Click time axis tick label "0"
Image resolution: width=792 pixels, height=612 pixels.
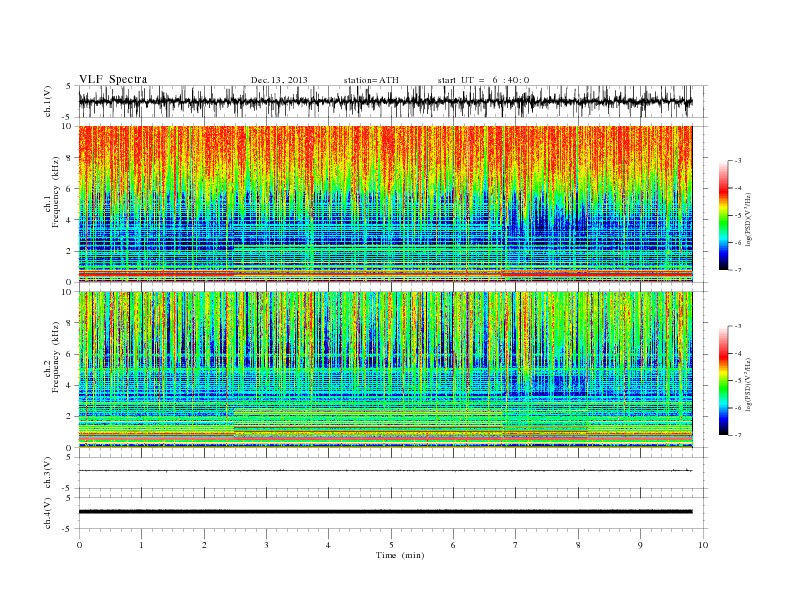pyautogui.click(x=79, y=545)
